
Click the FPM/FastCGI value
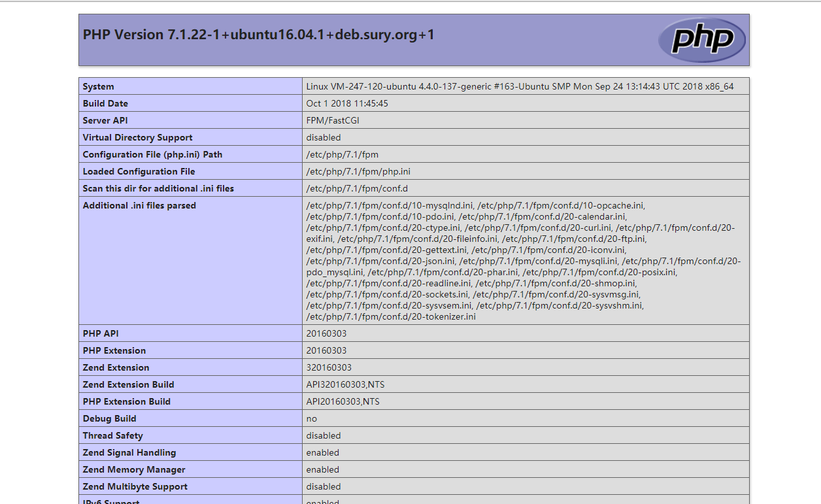pos(333,120)
